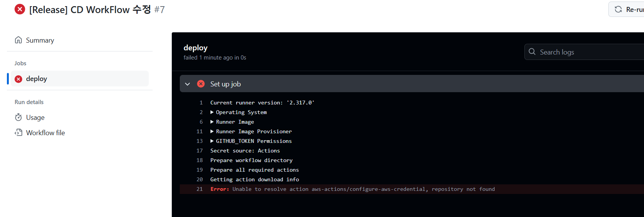Click log line number 20

199,179
